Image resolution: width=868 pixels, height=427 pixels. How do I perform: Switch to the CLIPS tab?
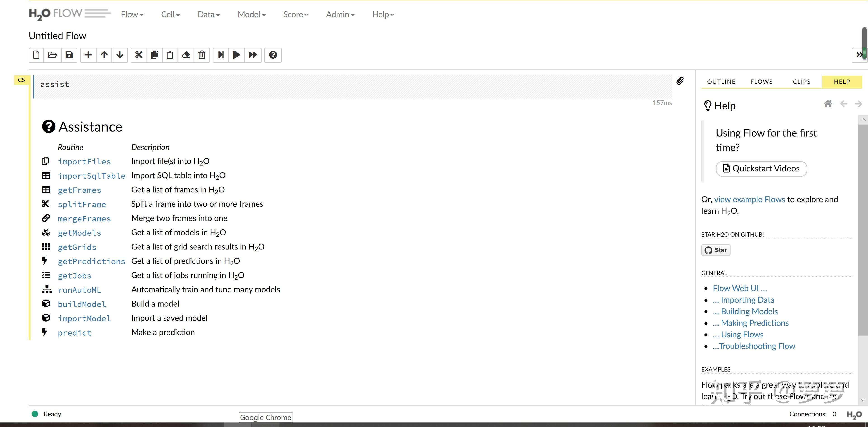tap(801, 82)
